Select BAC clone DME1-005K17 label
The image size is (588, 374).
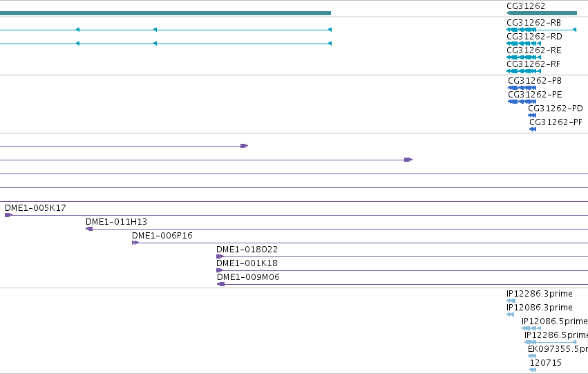point(35,208)
